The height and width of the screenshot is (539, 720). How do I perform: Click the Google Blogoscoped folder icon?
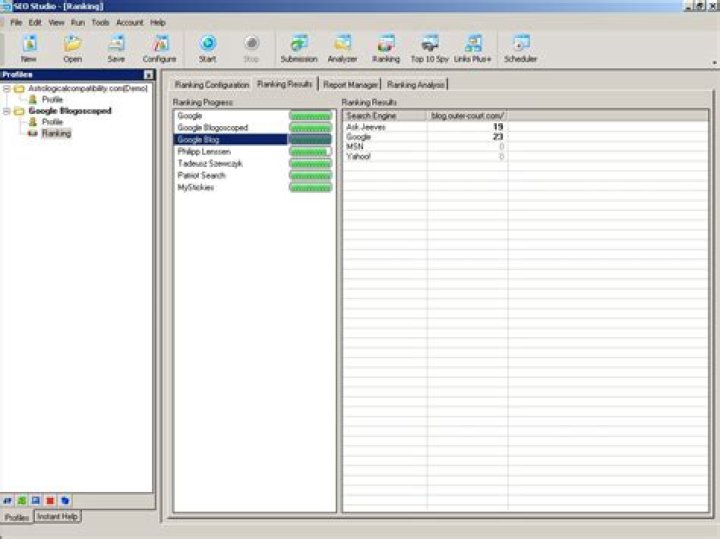(x=19, y=111)
